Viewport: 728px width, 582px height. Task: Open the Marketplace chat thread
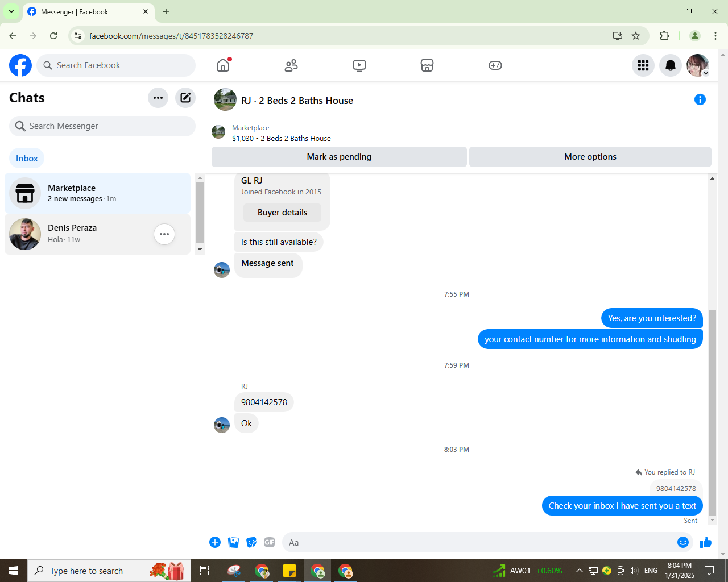pos(98,193)
